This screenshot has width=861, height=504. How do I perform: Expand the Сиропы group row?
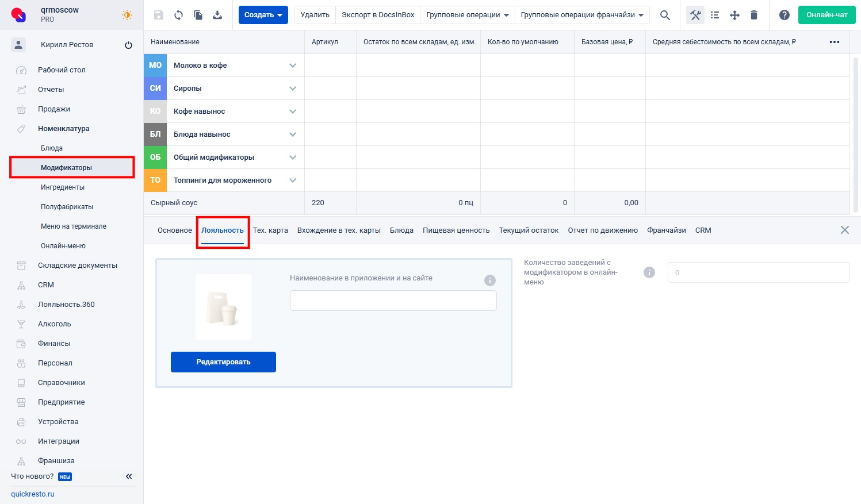point(293,89)
